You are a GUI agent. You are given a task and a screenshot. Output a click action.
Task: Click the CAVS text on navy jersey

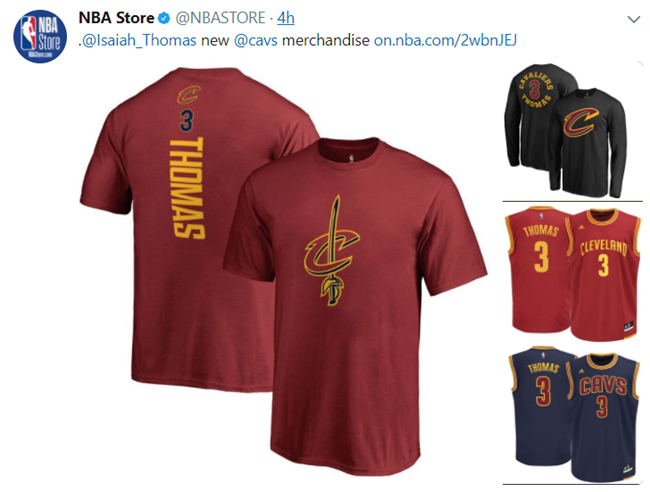(603, 385)
